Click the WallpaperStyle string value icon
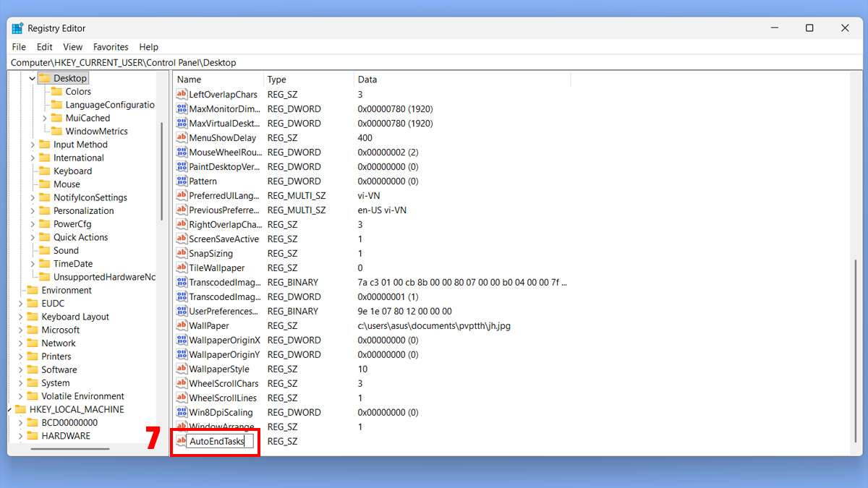This screenshot has height=488, width=868. 182,369
